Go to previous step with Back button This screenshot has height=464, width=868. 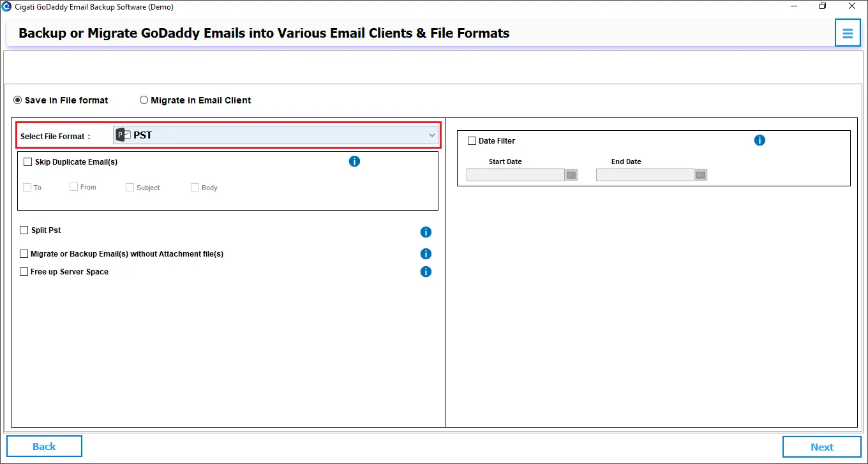tap(44, 446)
